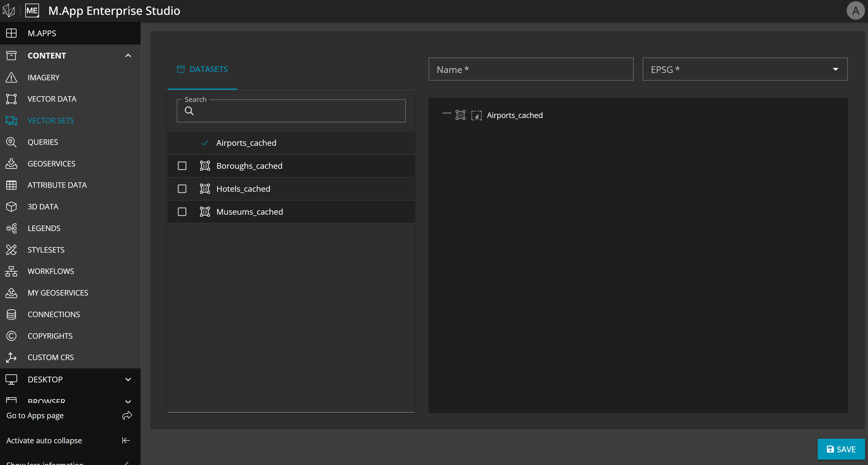Click into the Name field
868x465 pixels.
point(531,69)
